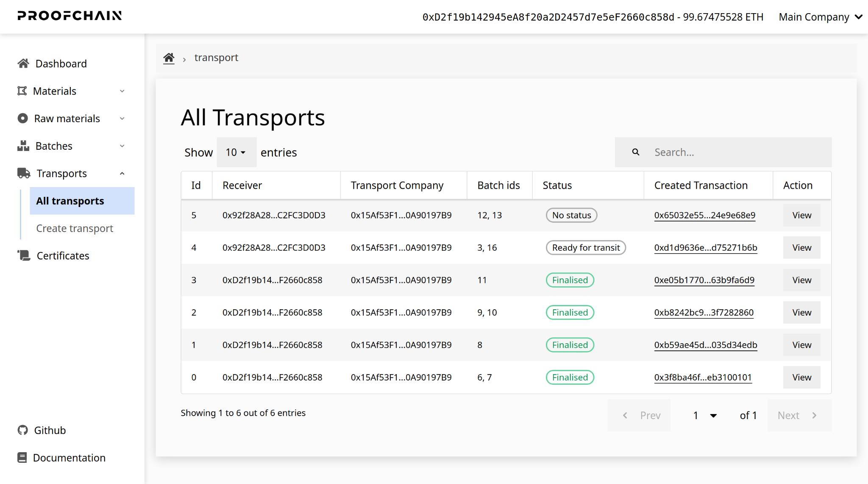
Task: Click the Batches boxes icon
Action: [23, 146]
